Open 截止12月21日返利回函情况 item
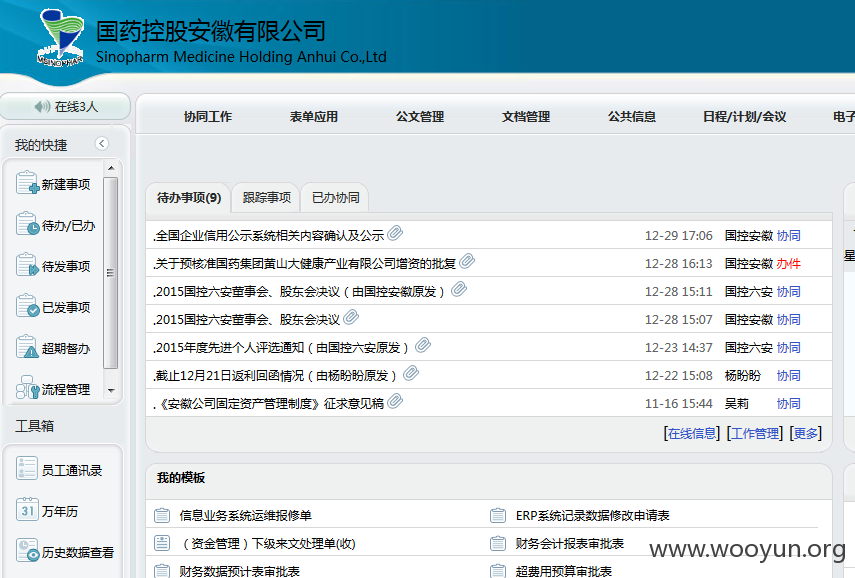The height and width of the screenshot is (578, 855). point(275,376)
